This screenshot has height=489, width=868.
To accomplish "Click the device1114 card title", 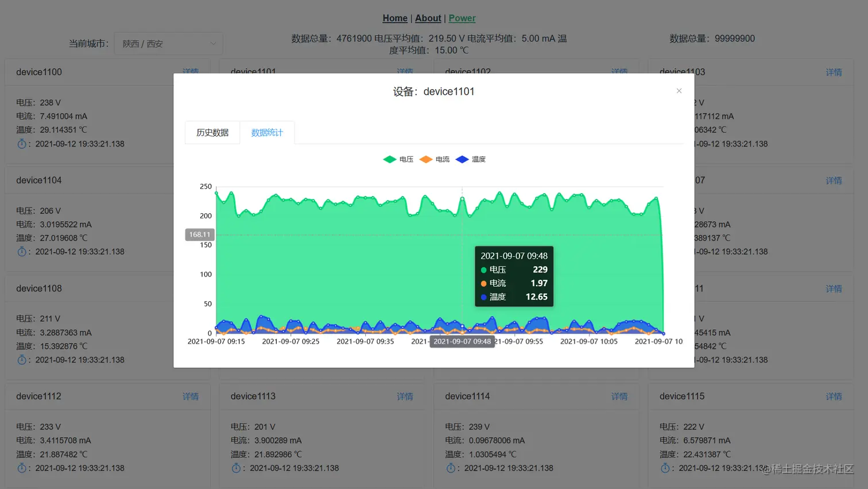I will pos(467,396).
